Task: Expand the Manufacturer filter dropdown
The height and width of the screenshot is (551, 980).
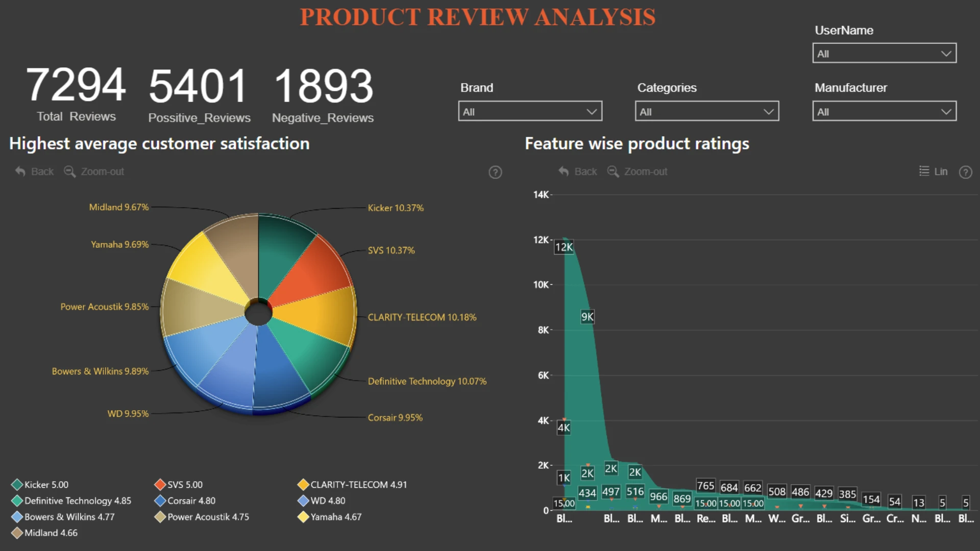Action: [x=884, y=111]
